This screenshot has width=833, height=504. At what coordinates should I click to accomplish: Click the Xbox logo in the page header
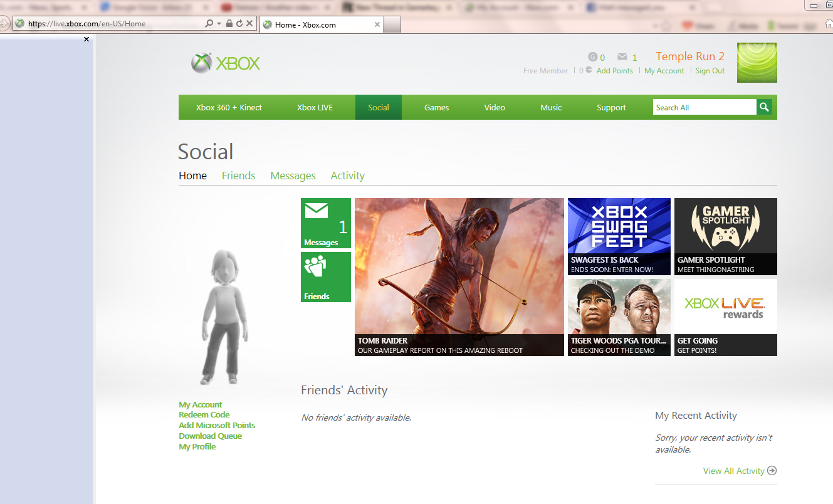226,63
